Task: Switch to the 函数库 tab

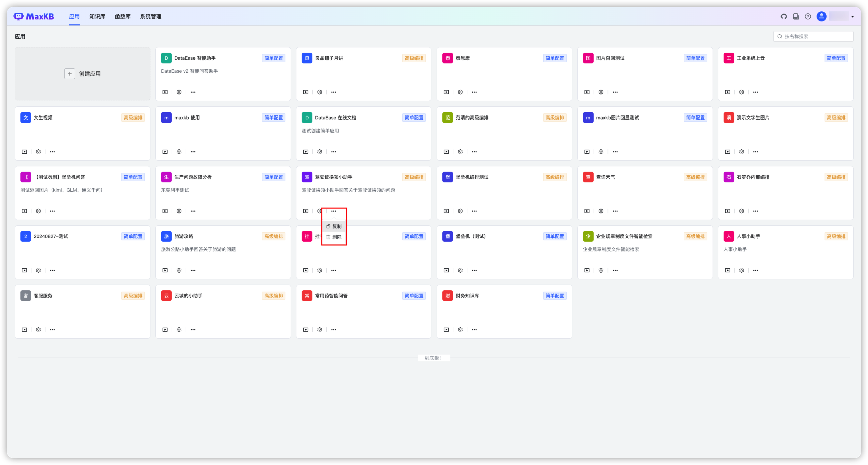Action: 123,16
